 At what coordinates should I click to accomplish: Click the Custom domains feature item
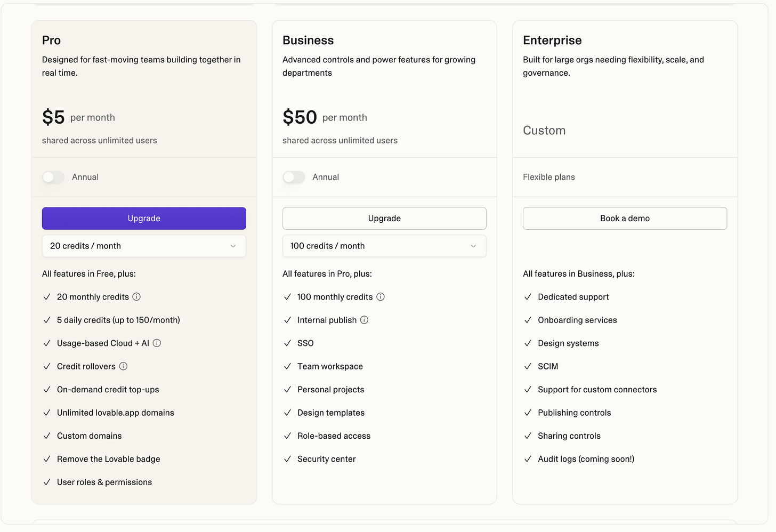pyautogui.click(x=89, y=436)
